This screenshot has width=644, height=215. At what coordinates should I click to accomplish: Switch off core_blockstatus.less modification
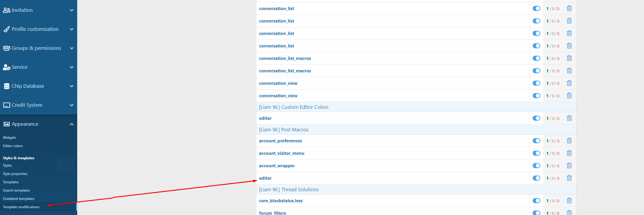click(536, 201)
